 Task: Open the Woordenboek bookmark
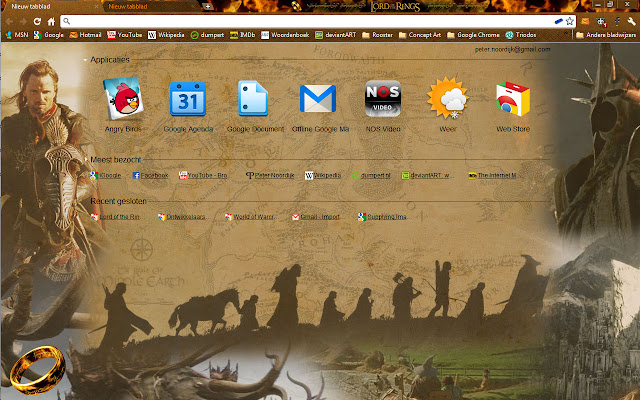[285, 35]
